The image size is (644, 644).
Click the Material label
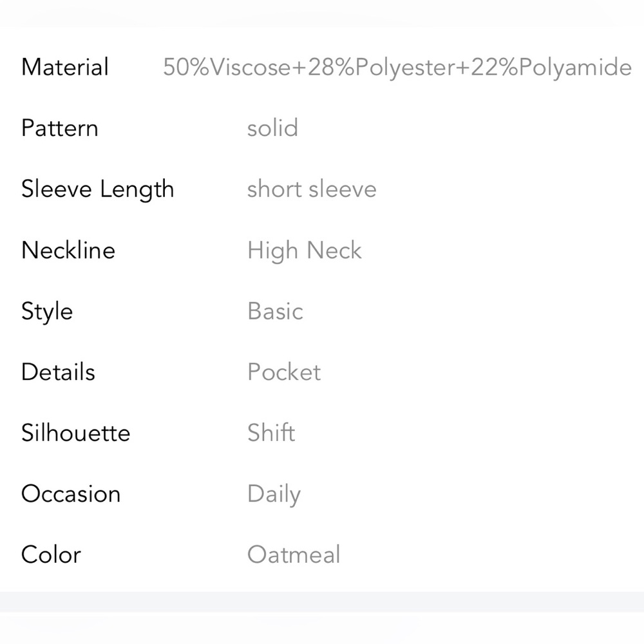pos(65,67)
